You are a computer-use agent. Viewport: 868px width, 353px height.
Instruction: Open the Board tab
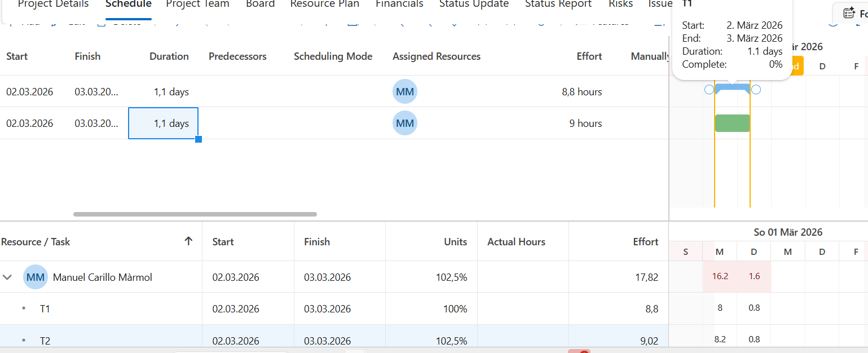click(261, 5)
